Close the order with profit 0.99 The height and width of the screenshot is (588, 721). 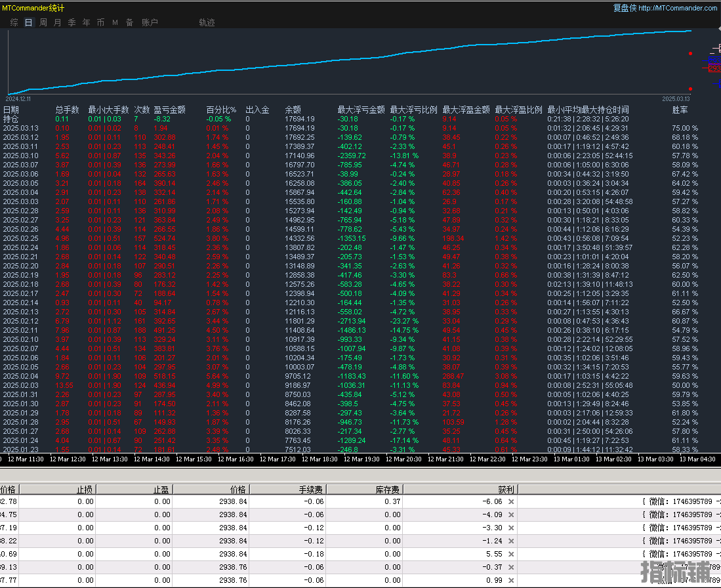click(511, 580)
